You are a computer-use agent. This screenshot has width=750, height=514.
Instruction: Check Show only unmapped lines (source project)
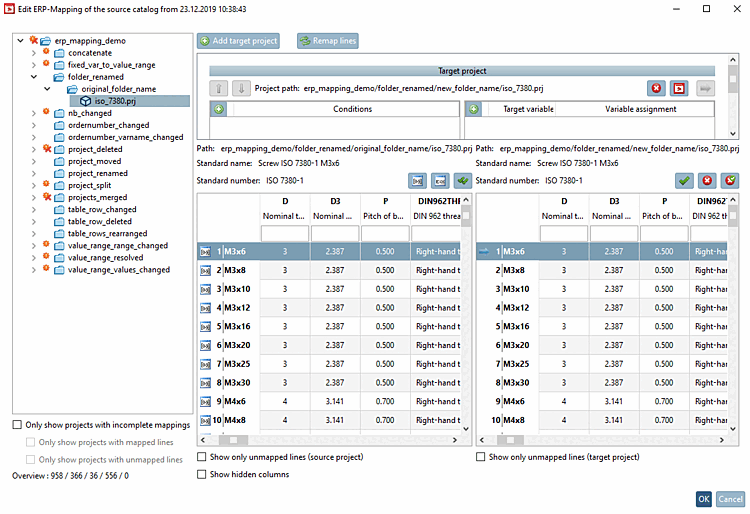203,457
